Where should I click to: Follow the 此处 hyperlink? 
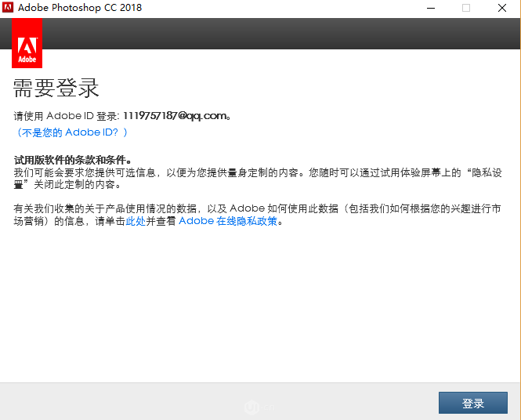(x=136, y=221)
